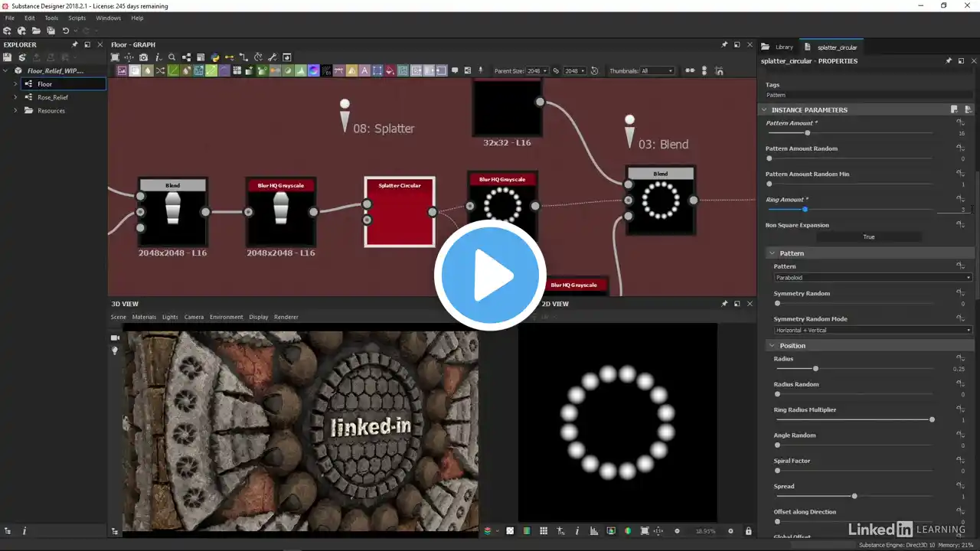Click the camera icon in 3D view sidebar
Viewport: 980px width, 551px height.
[116, 337]
